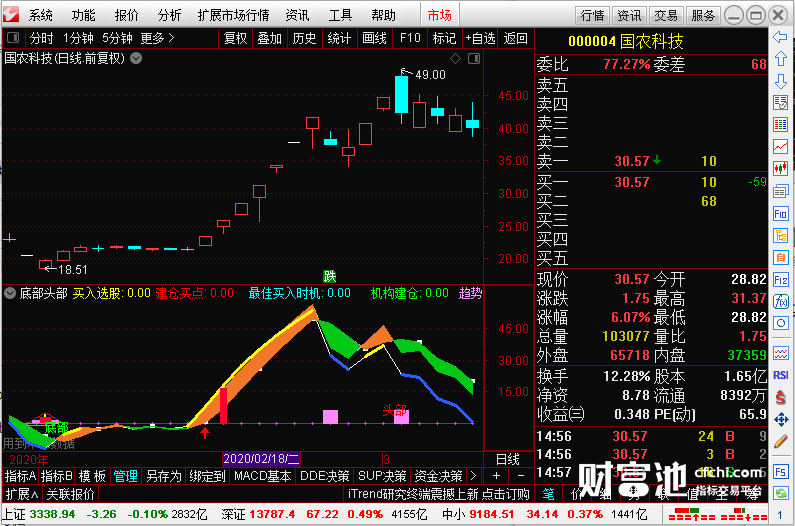The width and height of the screenshot is (795, 526).
Task: Select the DDE决策 indicator tab
Action: pos(324,476)
